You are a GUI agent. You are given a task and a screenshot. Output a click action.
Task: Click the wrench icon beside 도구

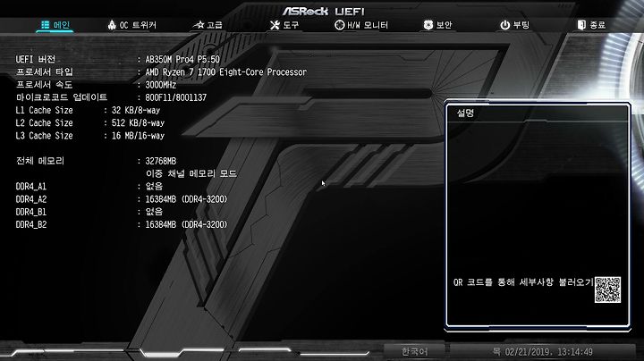pos(275,25)
